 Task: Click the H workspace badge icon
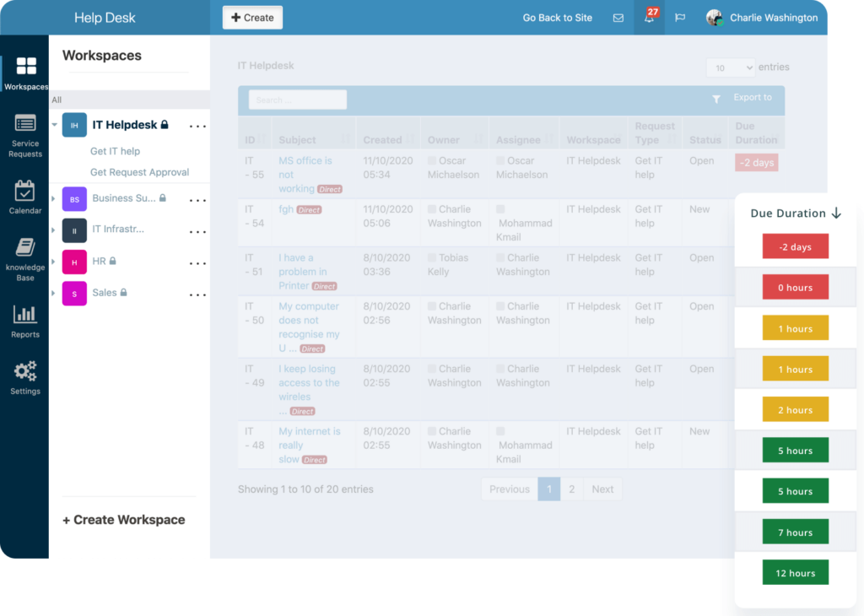tap(74, 262)
